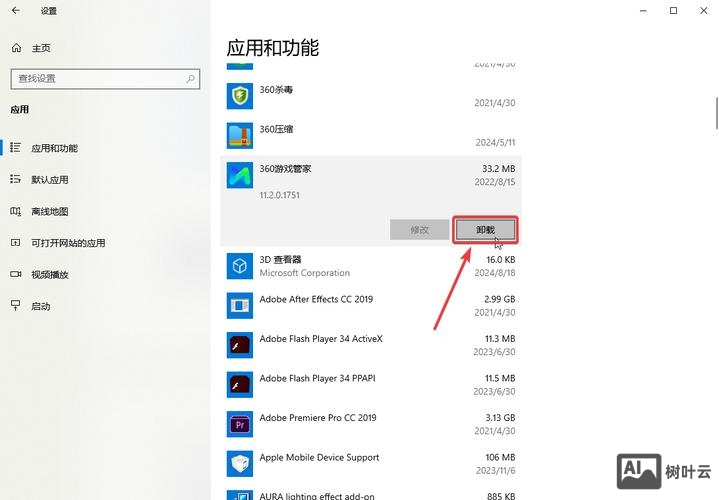Viewport: 719px width, 500px height.
Task: Click the Adobe Premiere Pro Pr icon
Action: 240,424
